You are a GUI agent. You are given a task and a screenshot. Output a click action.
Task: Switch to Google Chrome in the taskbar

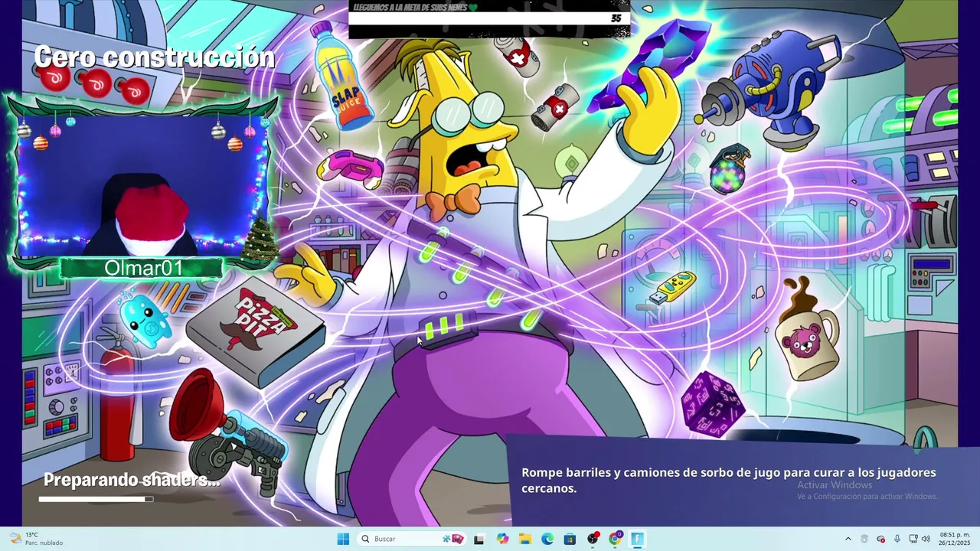click(x=615, y=539)
